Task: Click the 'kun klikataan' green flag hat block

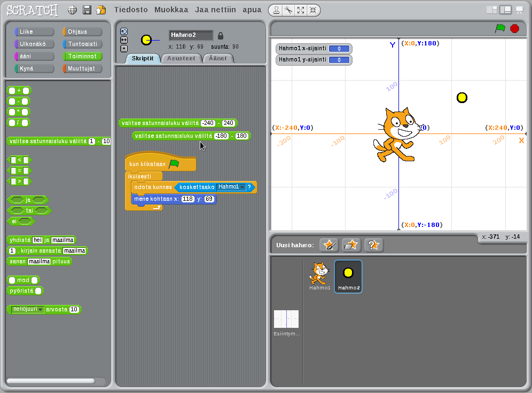Action: tap(160, 162)
